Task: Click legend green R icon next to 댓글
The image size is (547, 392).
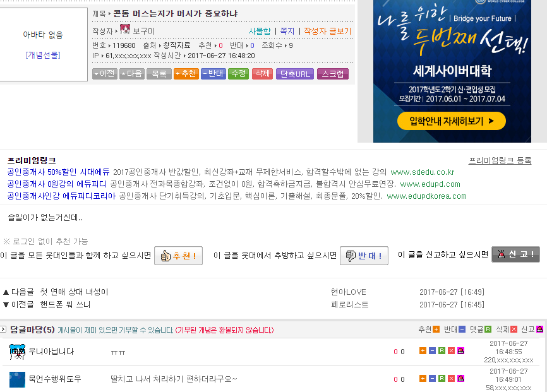Action: coord(488,330)
